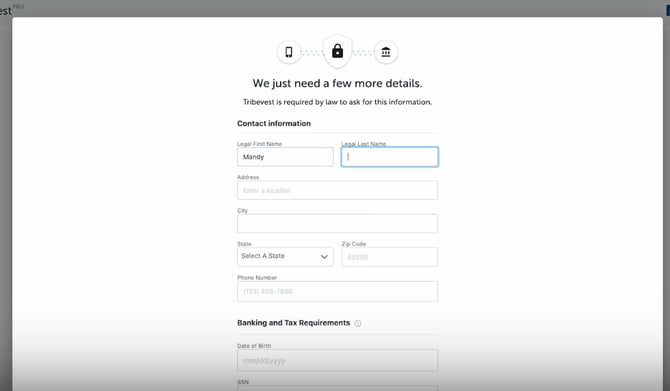
Task: Click 'We just need a few more details.' heading
Action: point(338,83)
